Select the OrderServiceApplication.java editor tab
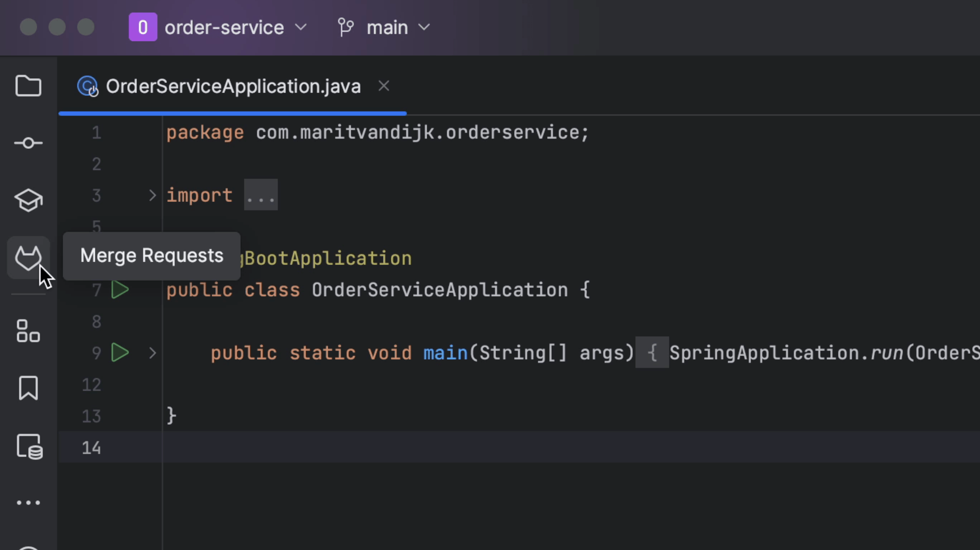 point(233,87)
